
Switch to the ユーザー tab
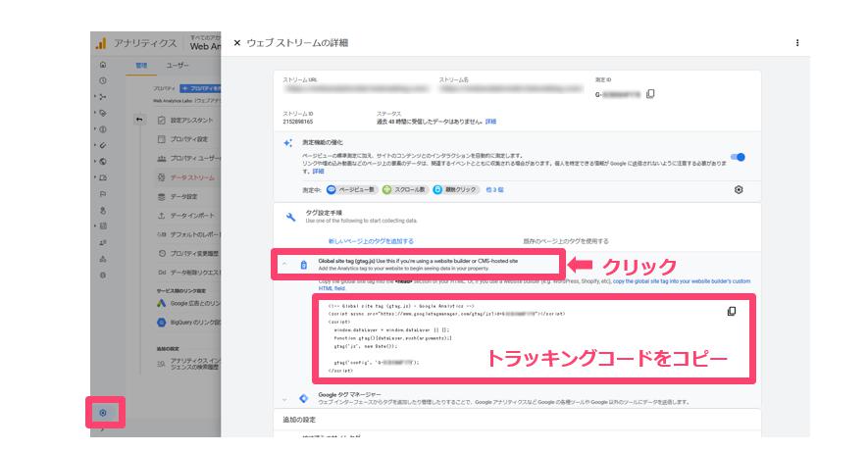[178, 66]
